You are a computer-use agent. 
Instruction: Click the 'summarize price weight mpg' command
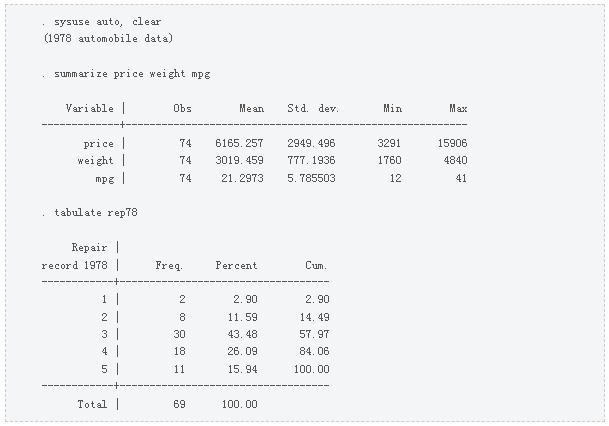coord(126,74)
